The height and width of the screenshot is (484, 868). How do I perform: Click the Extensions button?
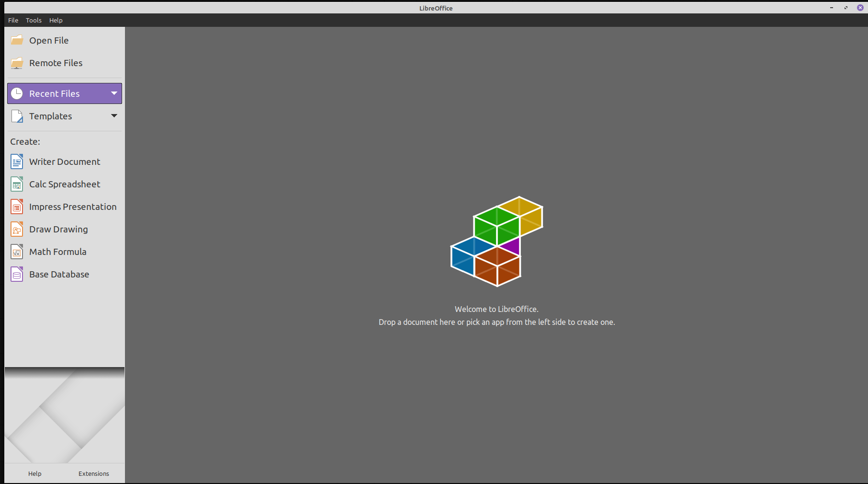point(94,473)
